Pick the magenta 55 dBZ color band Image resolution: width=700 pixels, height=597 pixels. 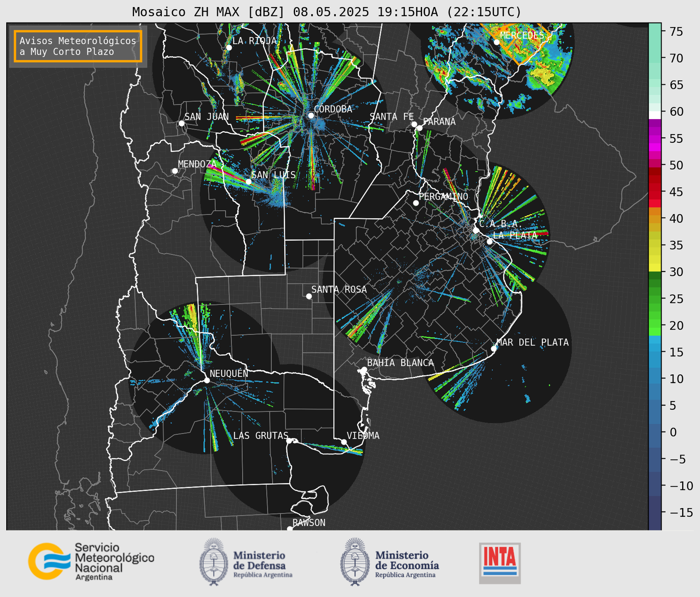(x=655, y=138)
